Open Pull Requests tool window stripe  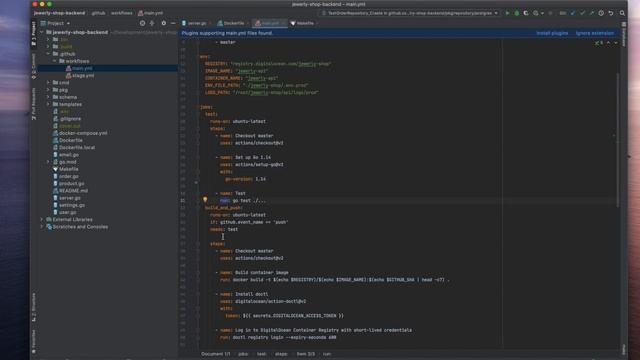tap(33, 103)
